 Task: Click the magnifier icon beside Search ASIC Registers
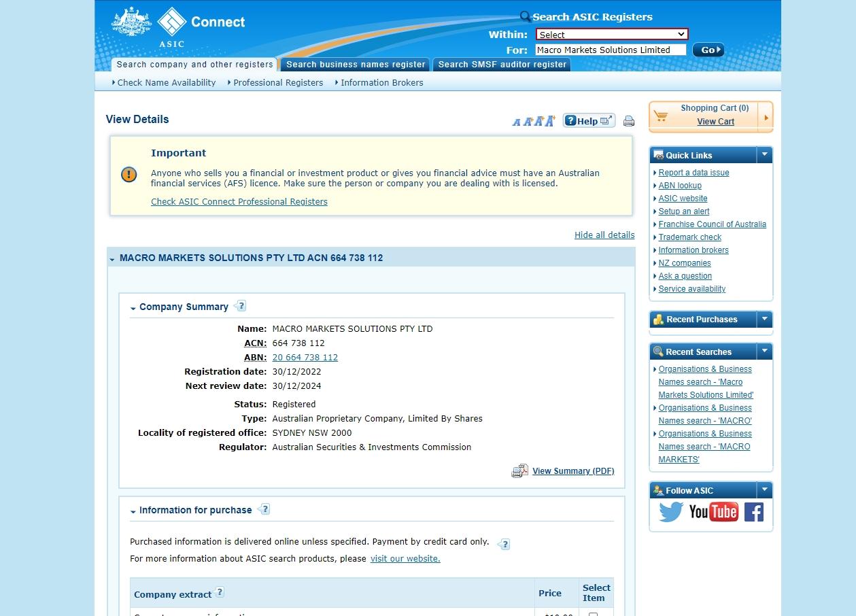tap(525, 17)
